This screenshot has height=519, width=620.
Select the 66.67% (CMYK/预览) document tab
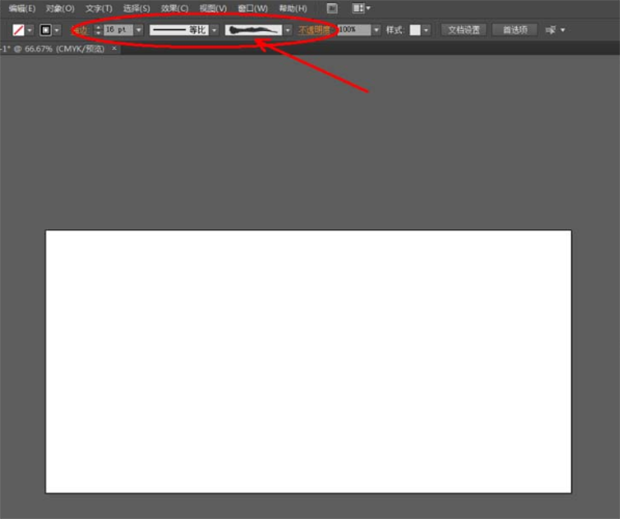point(55,49)
